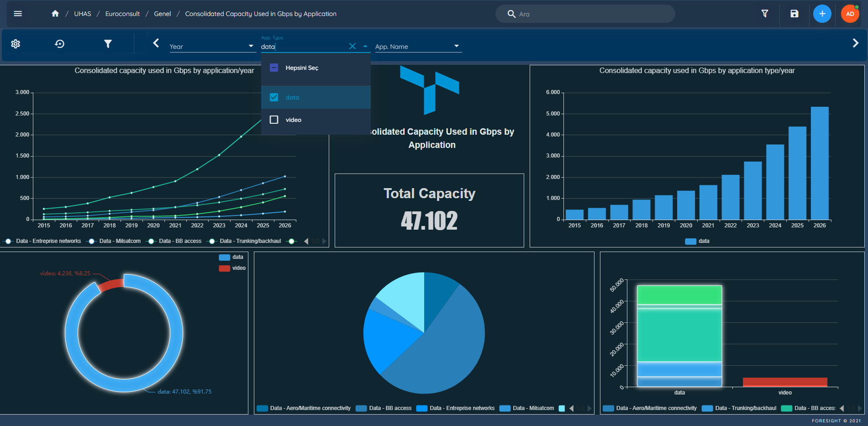Toggle the Hepsini Seç select-all checkbox
The width and height of the screenshot is (868, 426).
click(274, 68)
